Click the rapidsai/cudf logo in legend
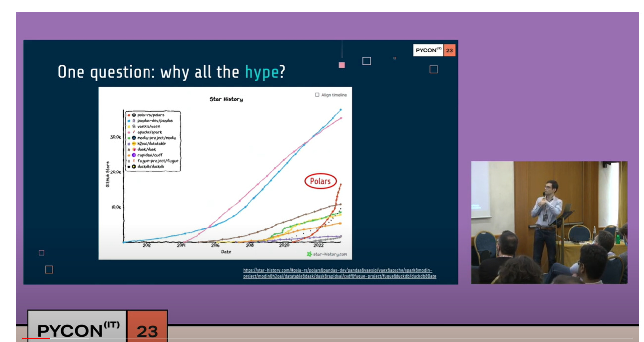 [x=134, y=155]
